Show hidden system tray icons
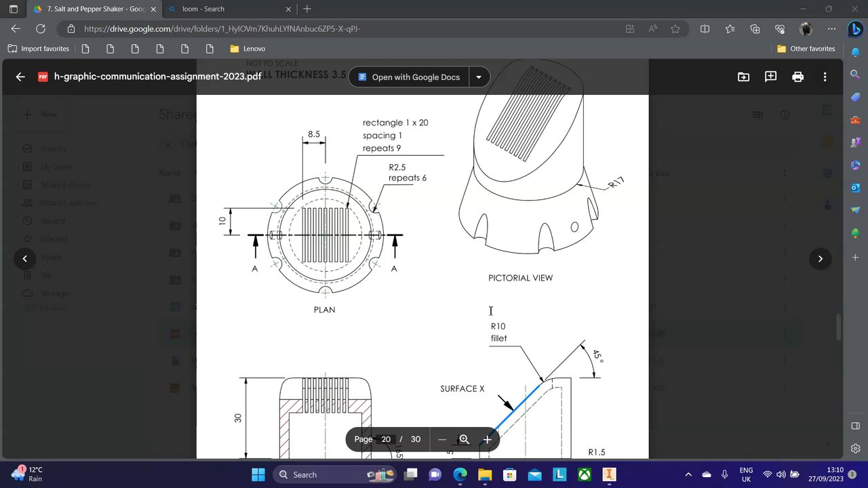 click(688, 474)
